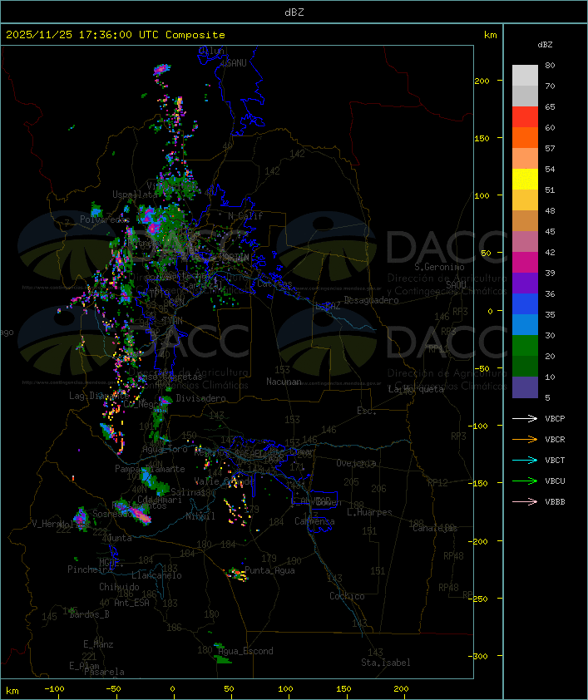The width and height of the screenshot is (588, 700).
Task: Click the Uspallata place label
Action: (135, 195)
